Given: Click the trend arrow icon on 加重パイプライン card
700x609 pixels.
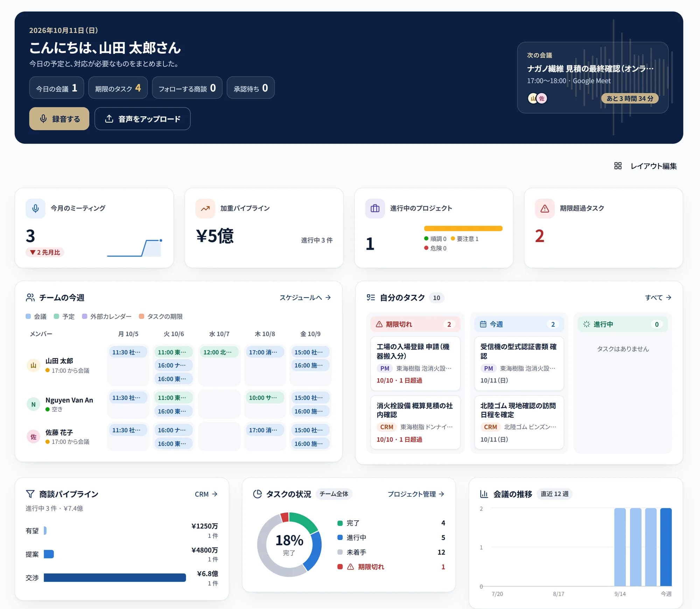Looking at the screenshot, I should 205,208.
